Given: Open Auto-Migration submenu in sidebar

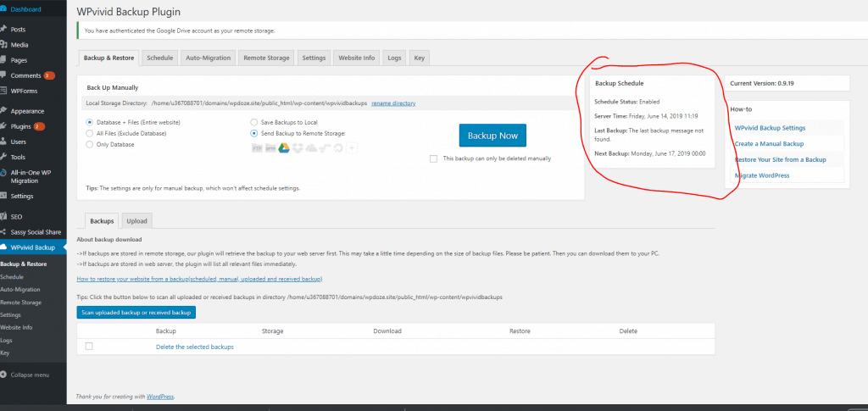Looking at the screenshot, I should (20, 289).
